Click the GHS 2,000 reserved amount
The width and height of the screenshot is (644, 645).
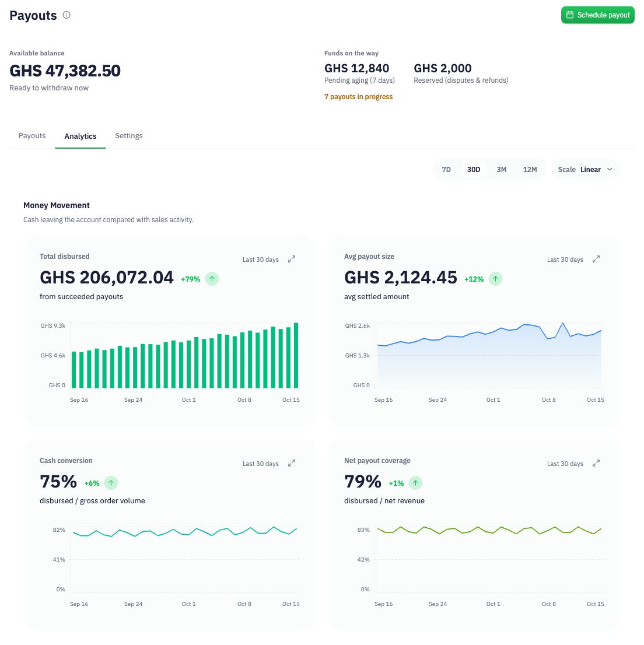443,68
